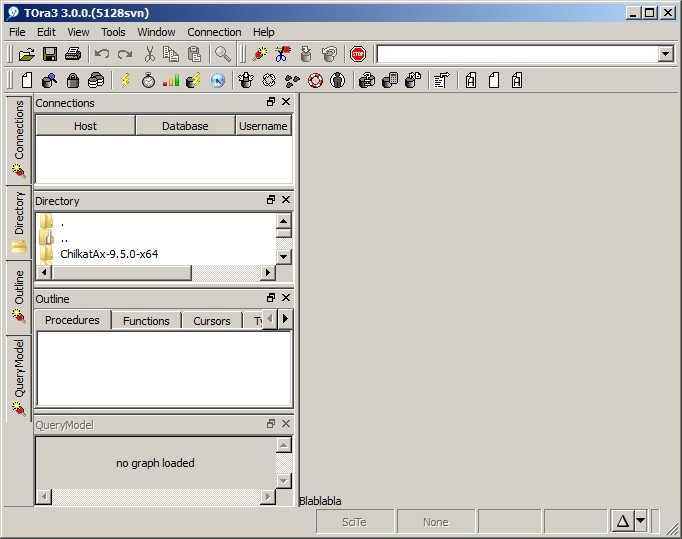Open a new connection with the plug icon
The height and width of the screenshot is (539, 682).
[260, 54]
